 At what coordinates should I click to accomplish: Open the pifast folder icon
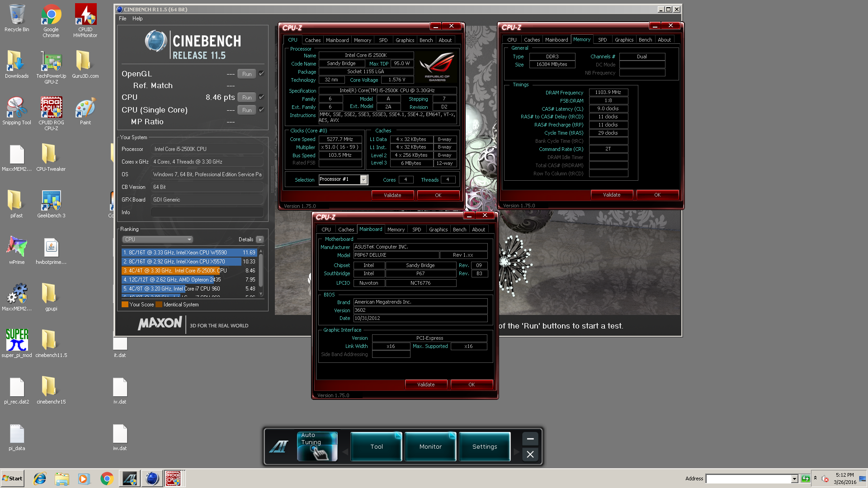point(17,204)
